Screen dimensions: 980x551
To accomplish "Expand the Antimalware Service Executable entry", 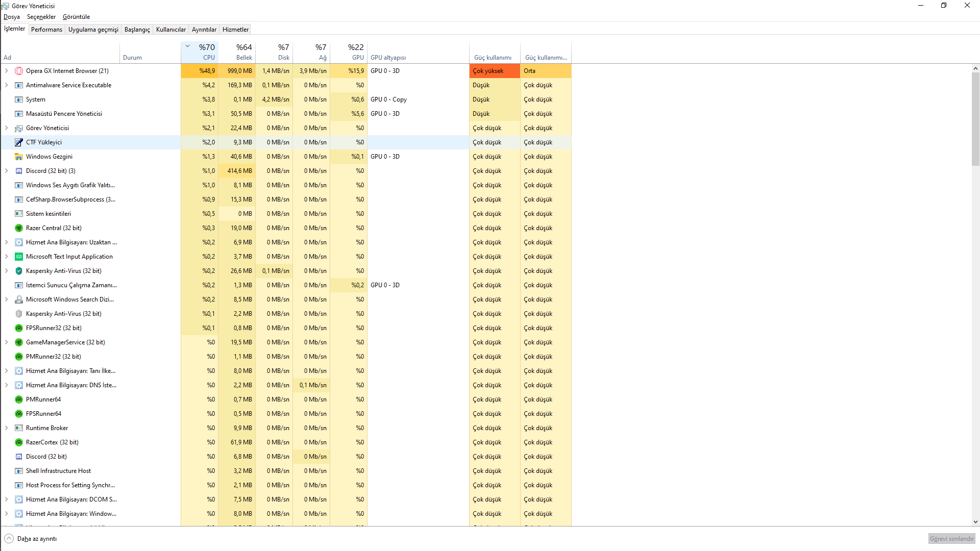I will (6, 85).
